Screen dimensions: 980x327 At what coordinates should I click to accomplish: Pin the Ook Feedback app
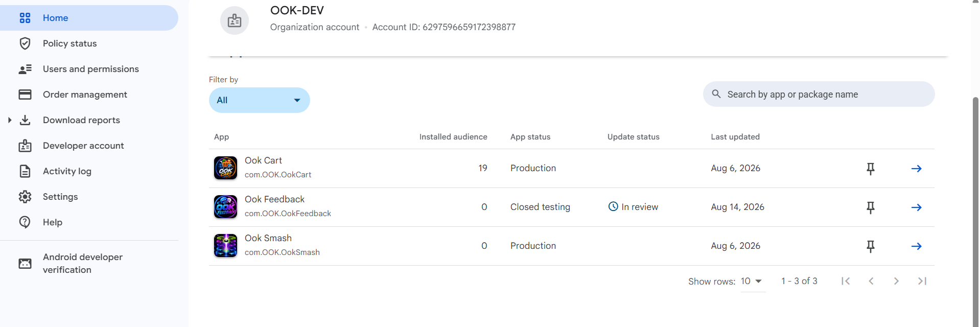(x=871, y=207)
